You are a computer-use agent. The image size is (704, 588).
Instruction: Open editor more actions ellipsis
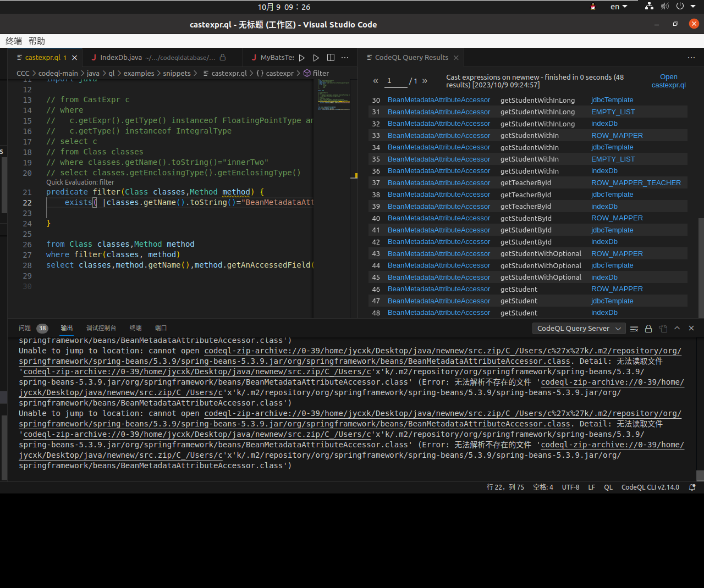click(x=345, y=58)
